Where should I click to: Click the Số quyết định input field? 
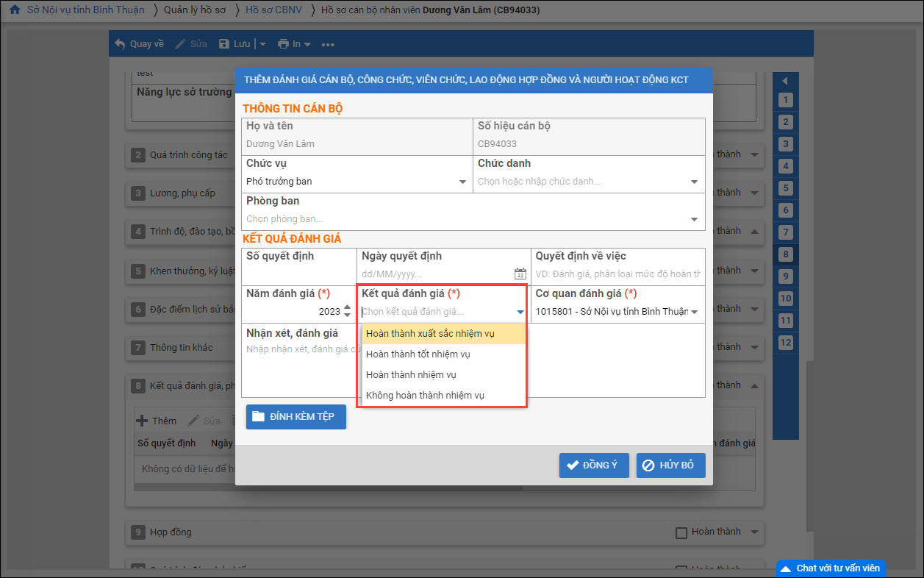pos(298,274)
